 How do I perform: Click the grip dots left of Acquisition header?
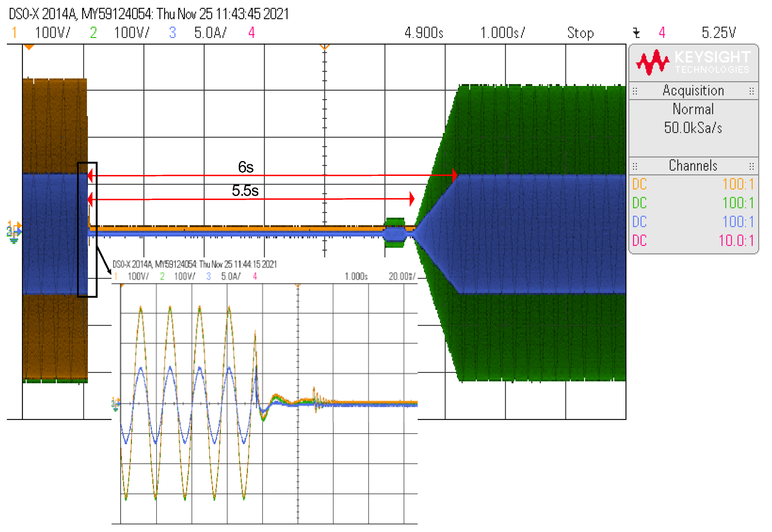pyautogui.click(x=635, y=91)
